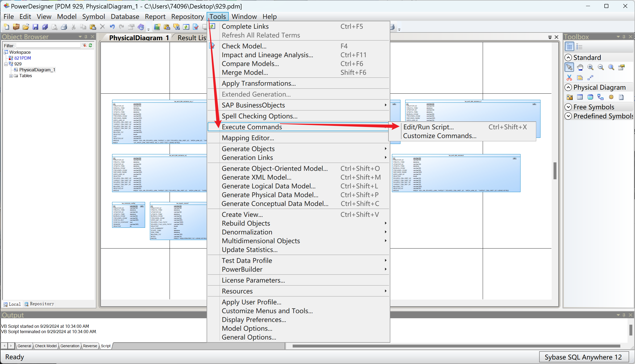Screen dimensions: 635x364
Task: Choose Edit/Run Script from submenu
Action: point(428,127)
